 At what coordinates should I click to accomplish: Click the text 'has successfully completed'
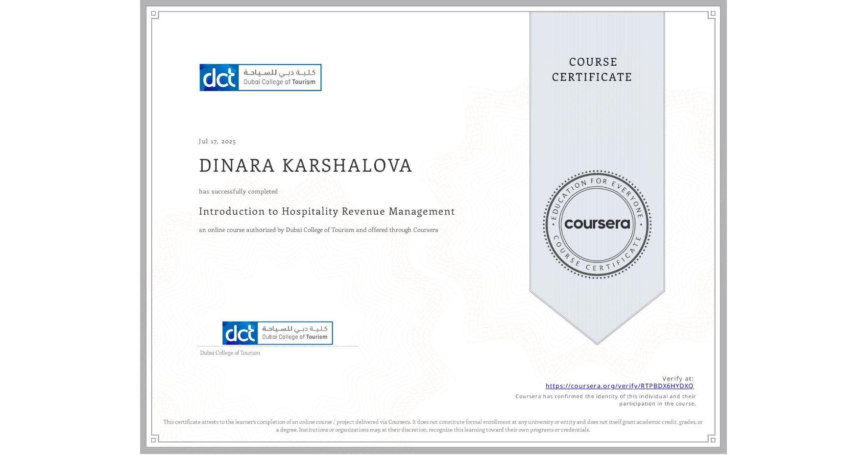point(238,192)
